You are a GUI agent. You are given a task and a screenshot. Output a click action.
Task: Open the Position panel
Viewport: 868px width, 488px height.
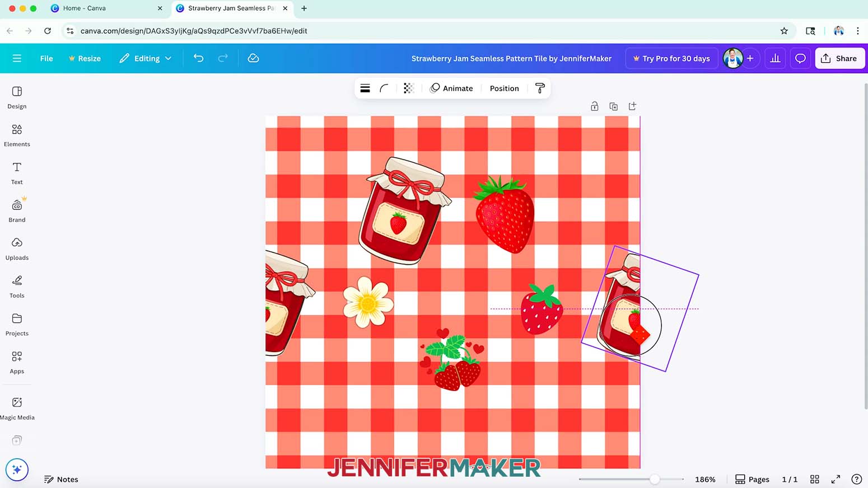coord(504,88)
